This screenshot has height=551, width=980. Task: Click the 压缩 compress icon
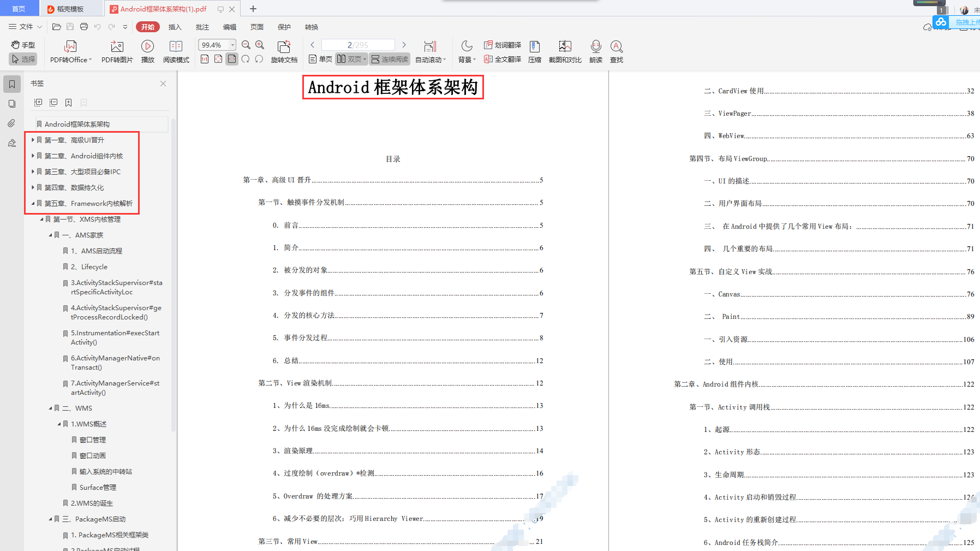[x=535, y=46]
